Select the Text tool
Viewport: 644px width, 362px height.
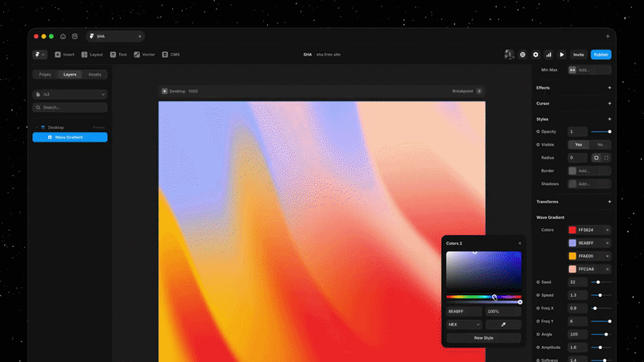point(118,55)
